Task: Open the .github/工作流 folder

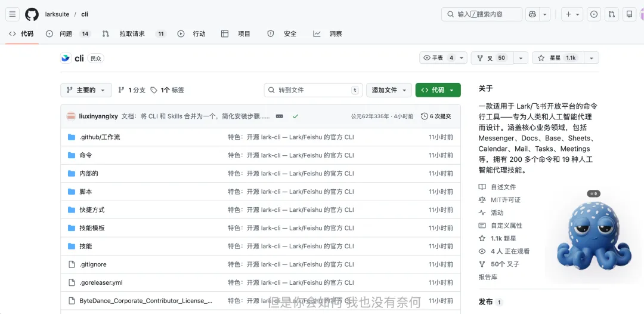Action: (100, 137)
